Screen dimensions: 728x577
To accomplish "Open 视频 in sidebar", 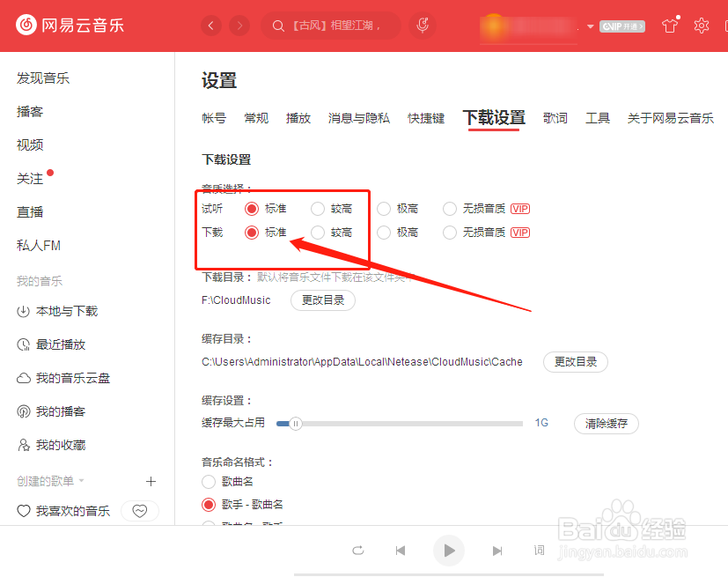I will pyautogui.click(x=30, y=145).
